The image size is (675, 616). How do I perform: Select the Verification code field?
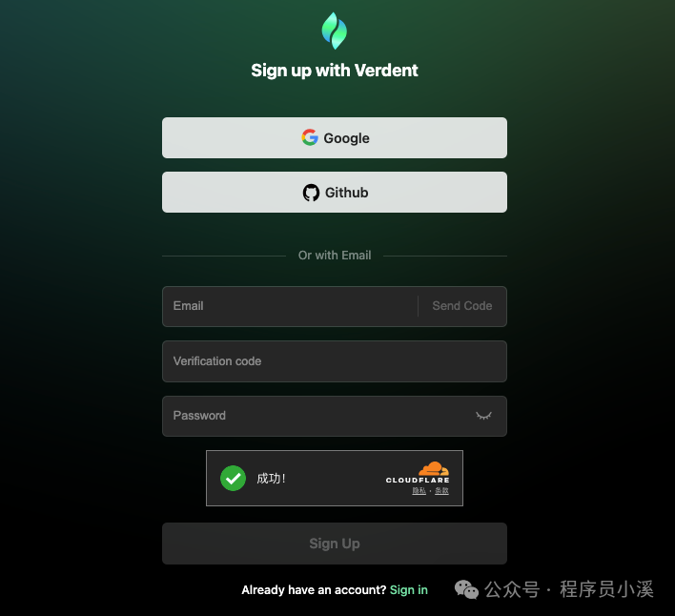click(335, 361)
